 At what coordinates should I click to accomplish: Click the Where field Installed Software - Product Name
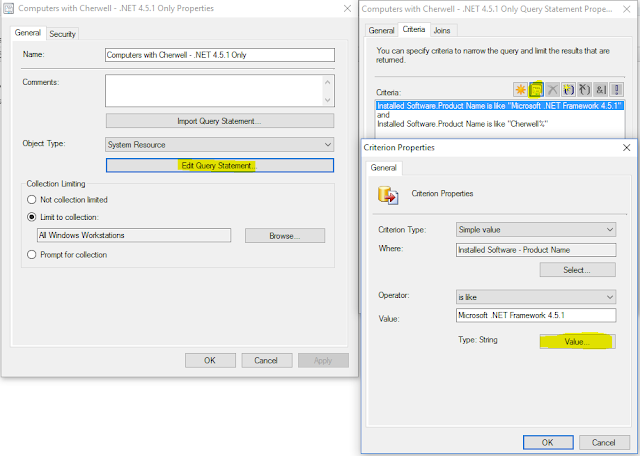(536, 250)
